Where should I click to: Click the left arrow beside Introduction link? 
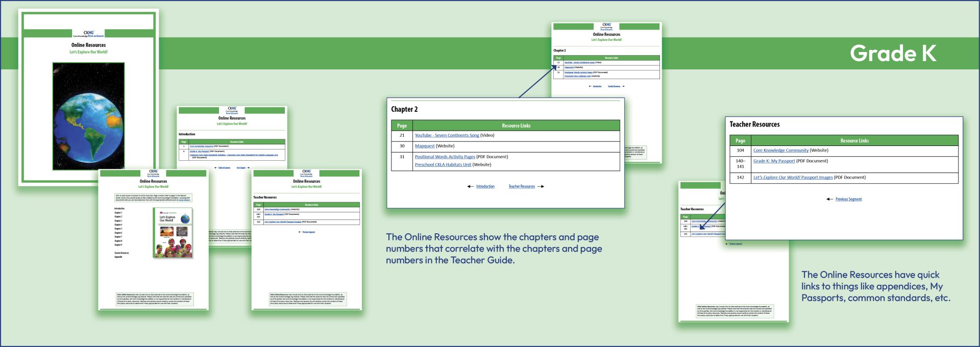tap(470, 187)
